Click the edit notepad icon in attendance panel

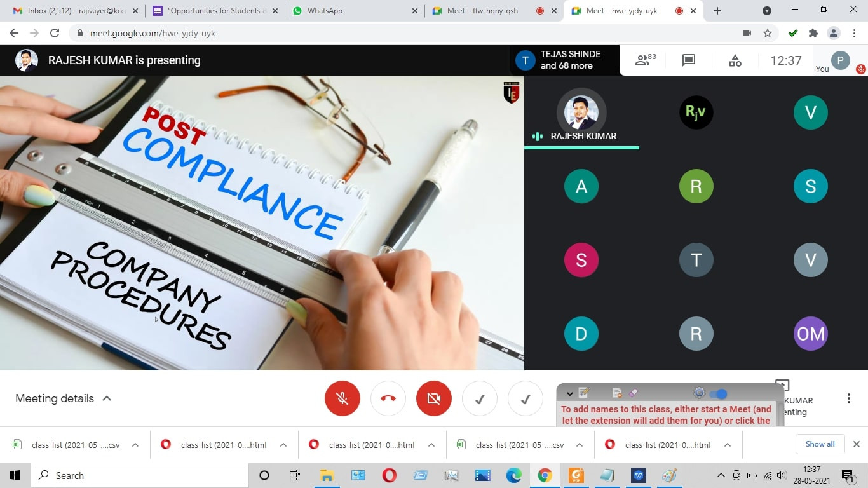point(585,393)
